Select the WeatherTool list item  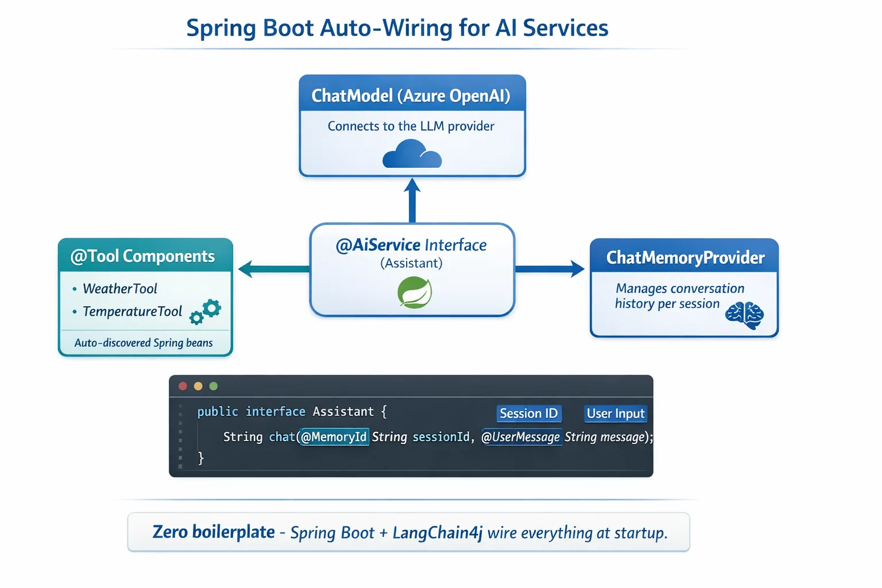pos(120,289)
